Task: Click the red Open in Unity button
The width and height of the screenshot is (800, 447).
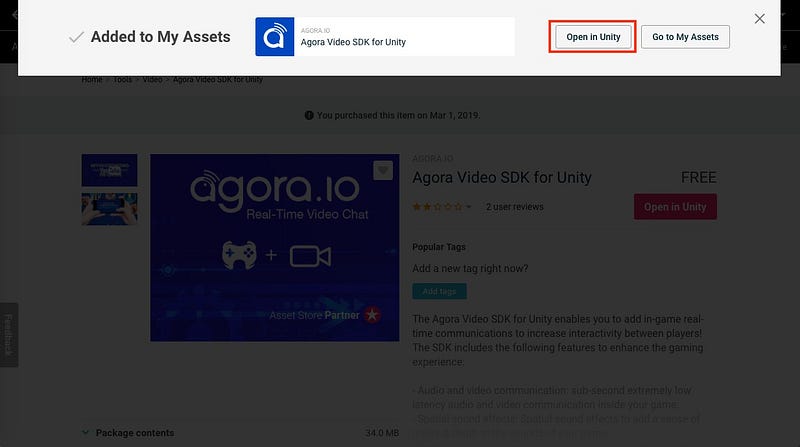Action: coord(675,207)
